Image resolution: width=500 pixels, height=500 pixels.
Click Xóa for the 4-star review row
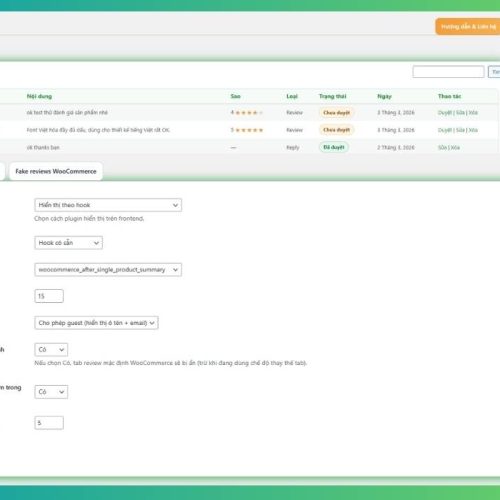(x=473, y=113)
